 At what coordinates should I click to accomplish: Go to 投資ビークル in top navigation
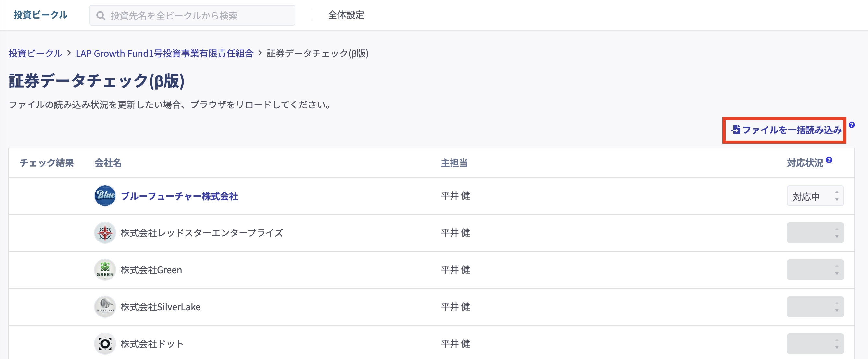click(41, 15)
